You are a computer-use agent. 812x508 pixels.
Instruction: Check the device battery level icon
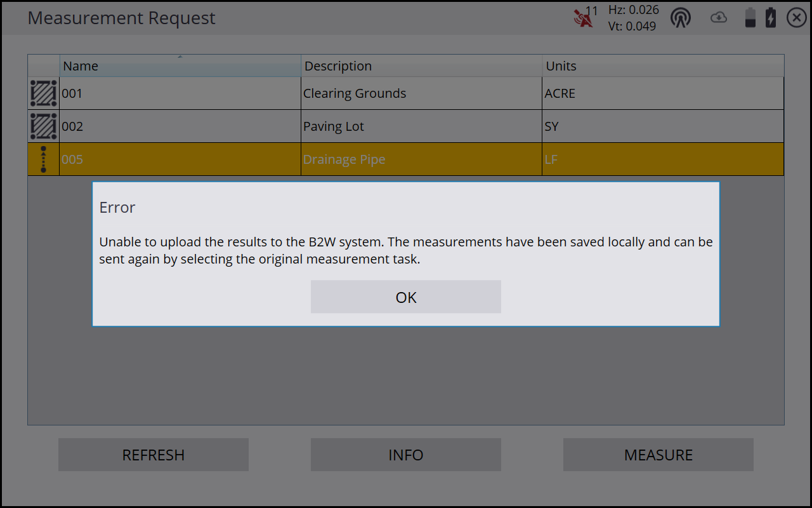(750, 18)
